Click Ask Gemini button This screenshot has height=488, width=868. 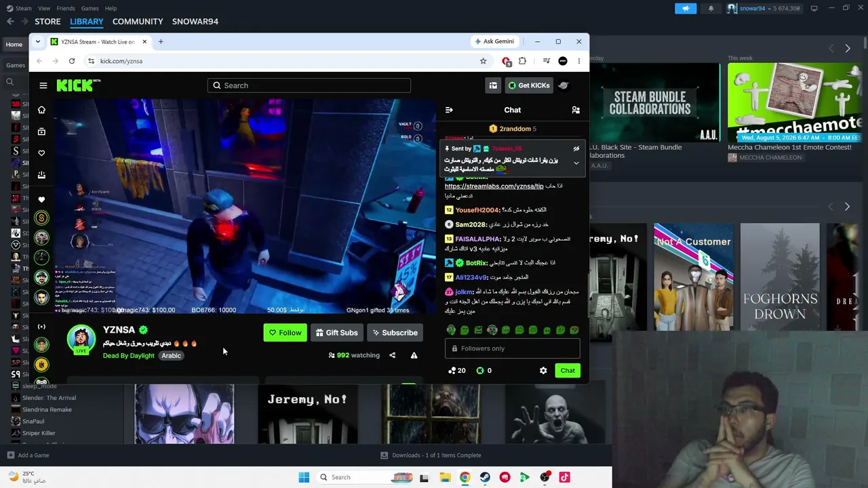(494, 41)
